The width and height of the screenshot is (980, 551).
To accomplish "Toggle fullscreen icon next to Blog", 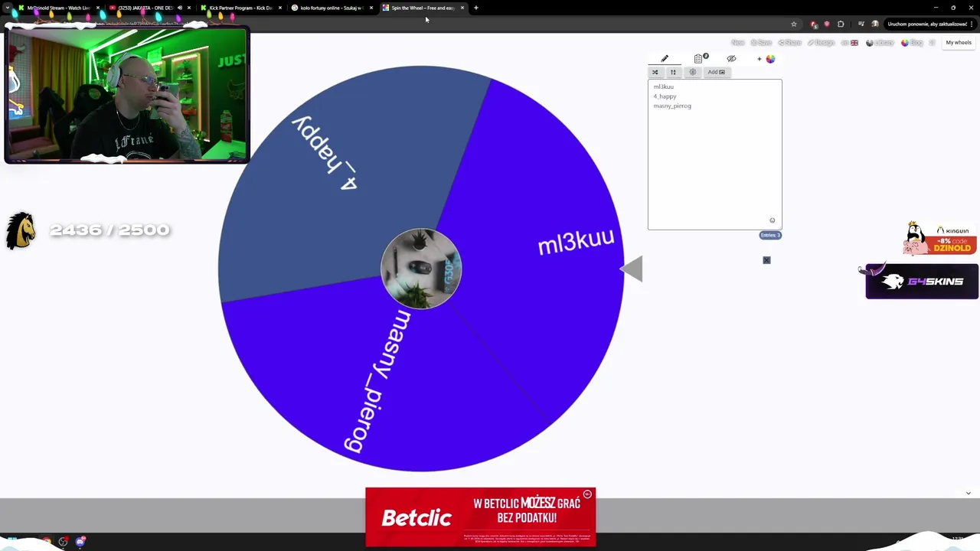I will (932, 43).
